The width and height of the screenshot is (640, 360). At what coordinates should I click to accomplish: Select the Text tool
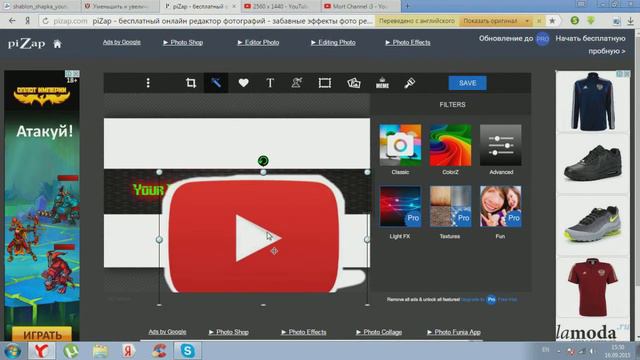point(270,83)
